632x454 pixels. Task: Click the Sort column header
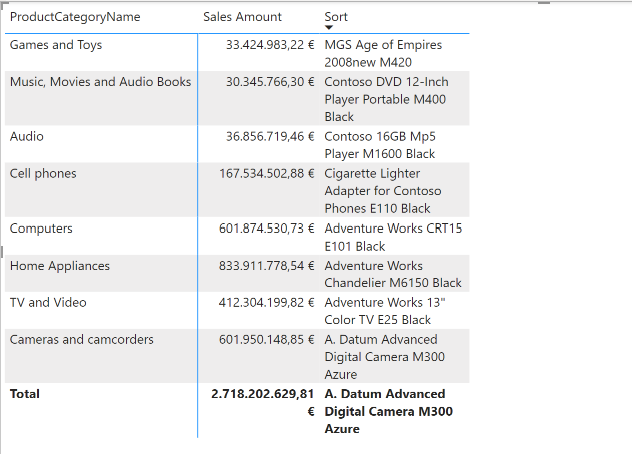click(336, 17)
